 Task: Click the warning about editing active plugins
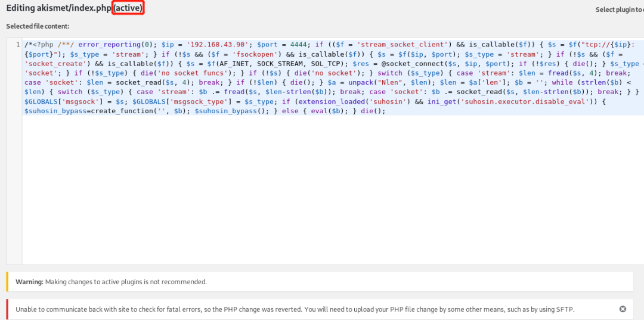click(x=320, y=282)
